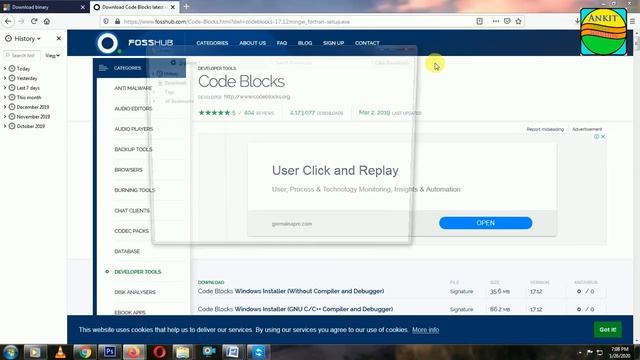Viewport: 640px width, 360px height.
Task: Click the taskbar clock
Action: click(x=620, y=352)
